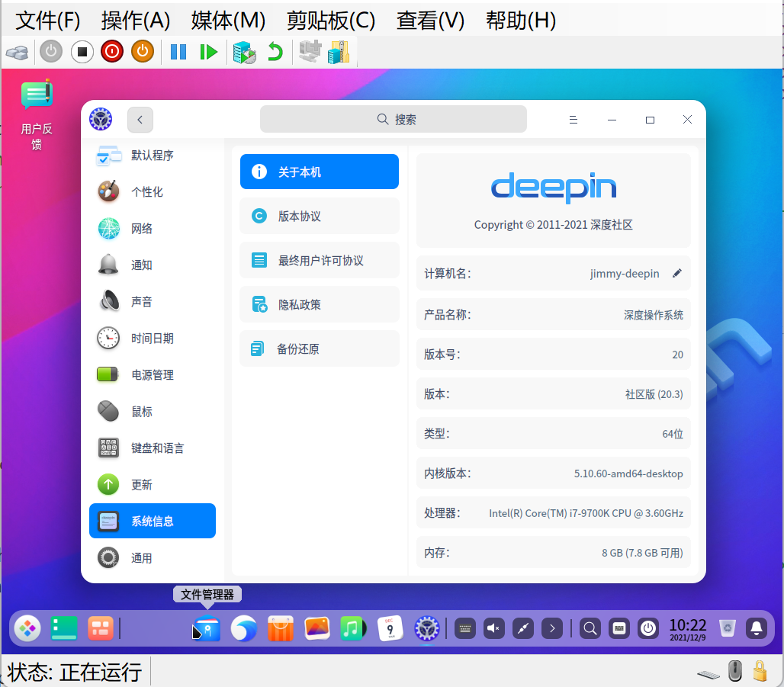This screenshot has height=687, width=784.
Task: Open the dock search magnifier
Action: (590, 628)
